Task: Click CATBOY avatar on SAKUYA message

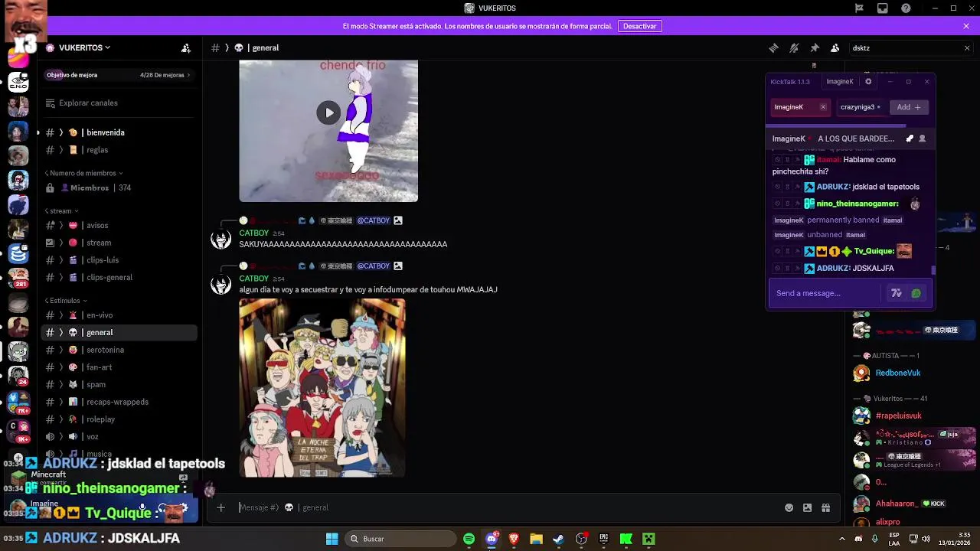Action: pyautogui.click(x=220, y=240)
